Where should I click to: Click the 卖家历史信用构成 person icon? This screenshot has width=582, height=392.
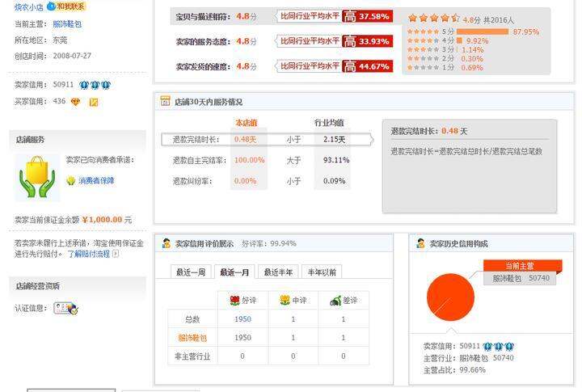420,243
